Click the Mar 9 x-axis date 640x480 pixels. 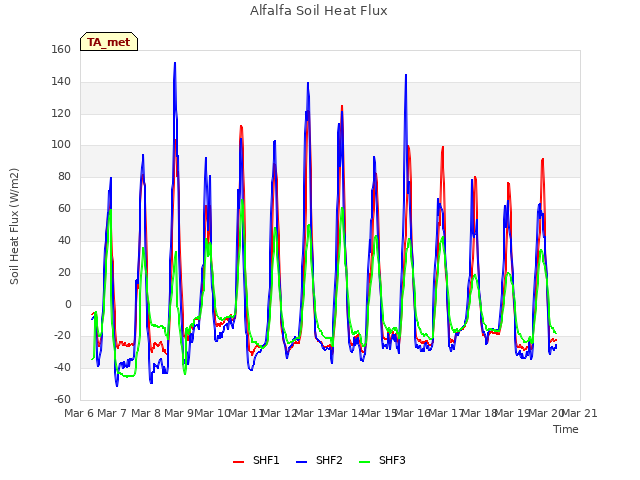179,413
